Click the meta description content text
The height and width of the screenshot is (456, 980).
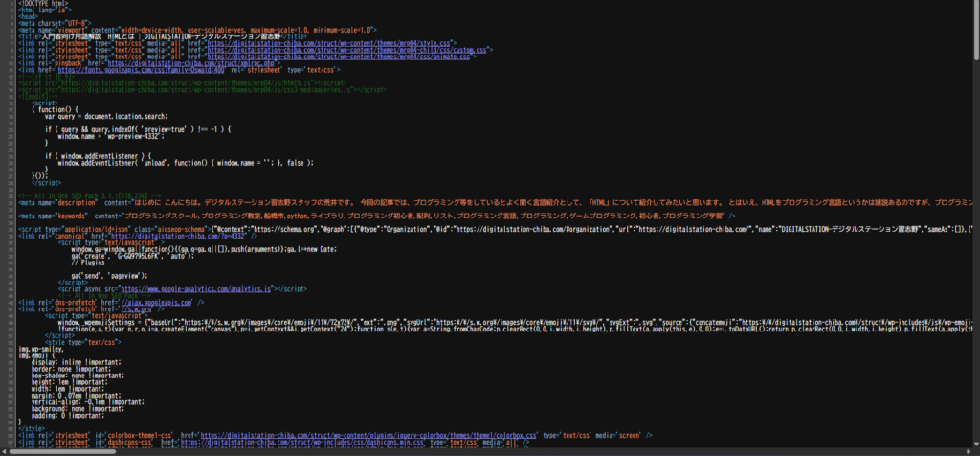click(554, 203)
